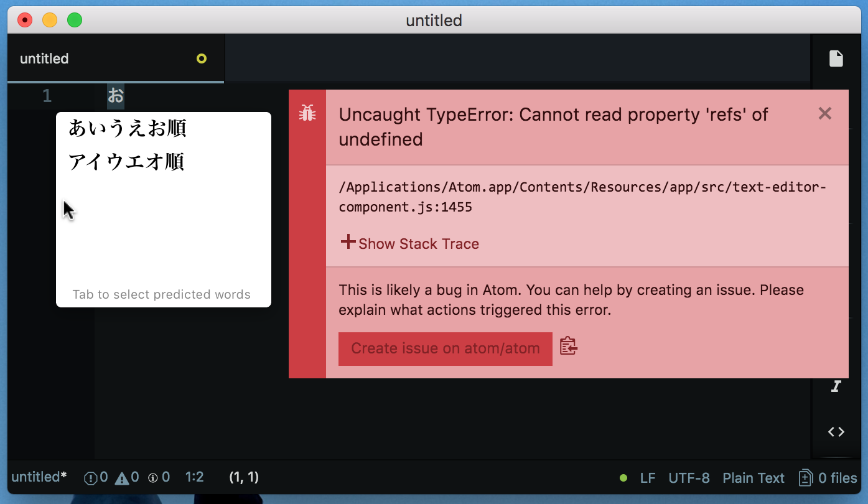Click the bug icon on the error notification
The image size is (868, 504).
click(307, 113)
